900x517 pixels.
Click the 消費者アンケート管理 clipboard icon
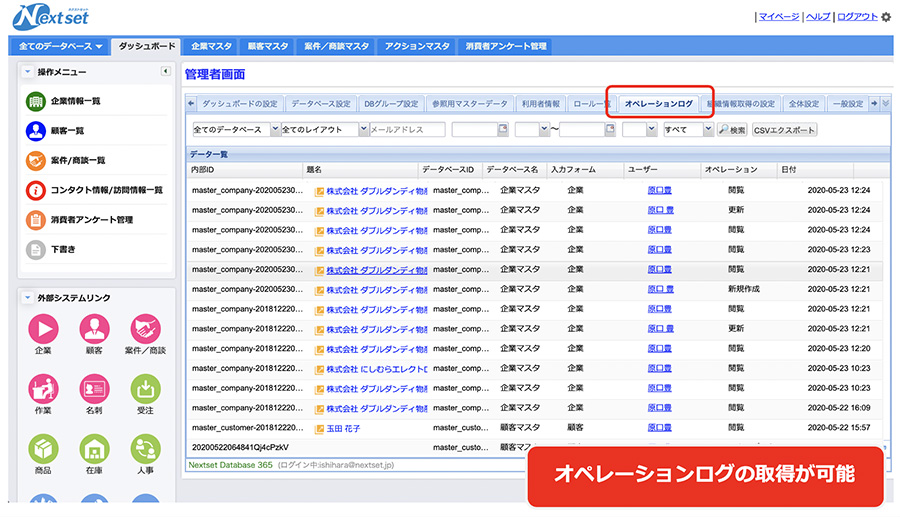tap(36, 220)
